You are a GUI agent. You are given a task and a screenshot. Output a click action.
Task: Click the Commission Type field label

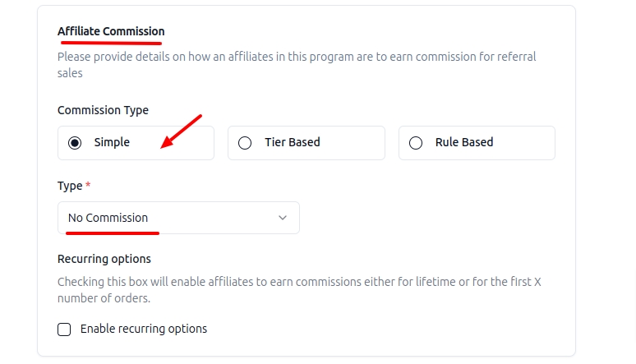click(103, 110)
